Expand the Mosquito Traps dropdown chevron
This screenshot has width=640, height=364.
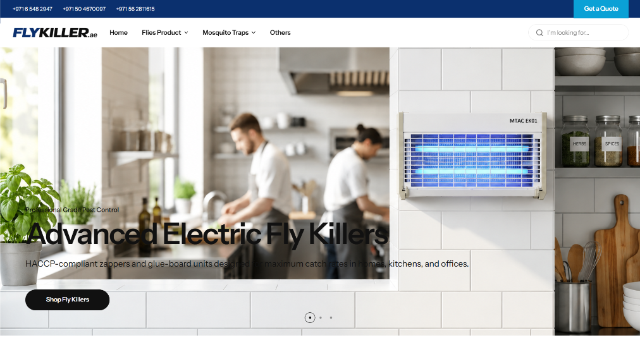pyautogui.click(x=254, y=33)
